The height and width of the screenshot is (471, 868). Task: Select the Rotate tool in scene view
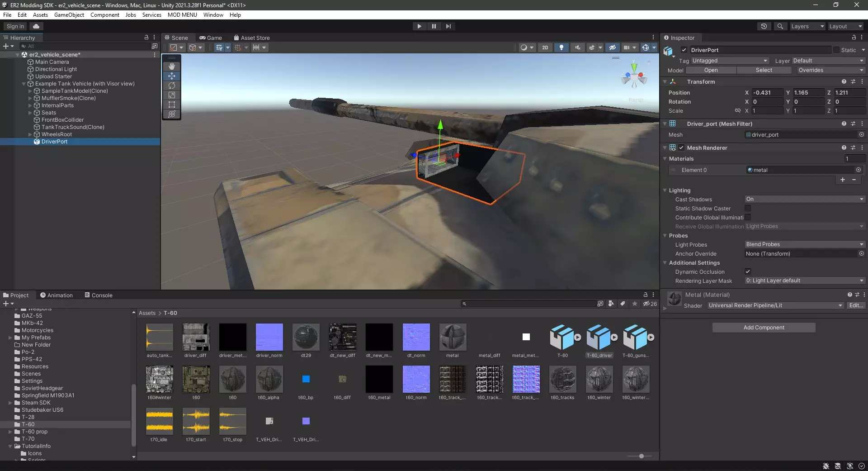pos(172,86)
